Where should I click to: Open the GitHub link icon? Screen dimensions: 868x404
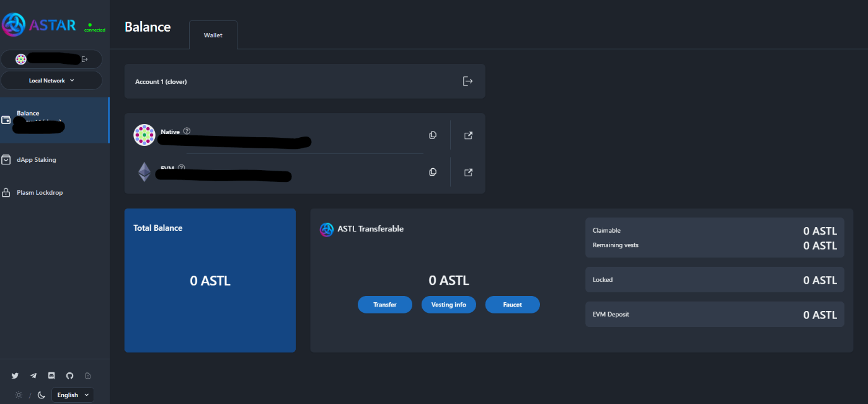point(69,375)
